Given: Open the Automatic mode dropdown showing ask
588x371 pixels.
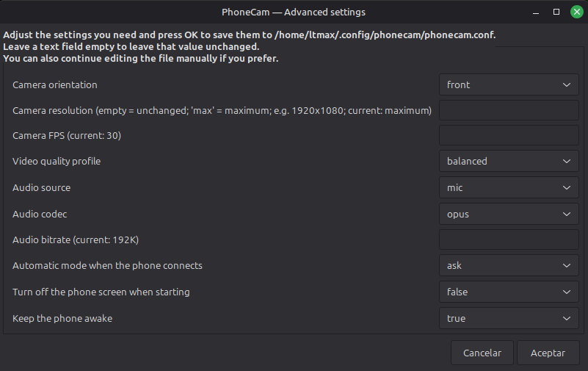Looking at the screenshot, I should pyautogui.click(x=509, y=266).
